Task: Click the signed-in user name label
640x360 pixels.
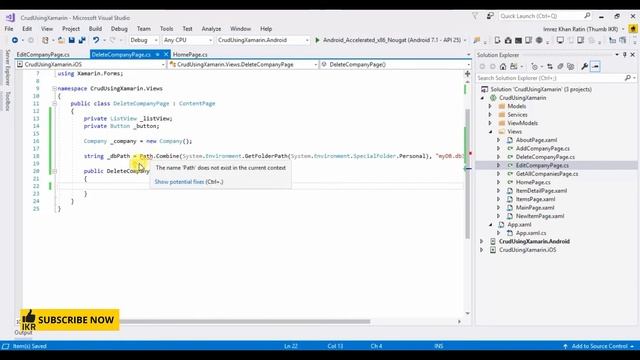Action: [580, 29]
